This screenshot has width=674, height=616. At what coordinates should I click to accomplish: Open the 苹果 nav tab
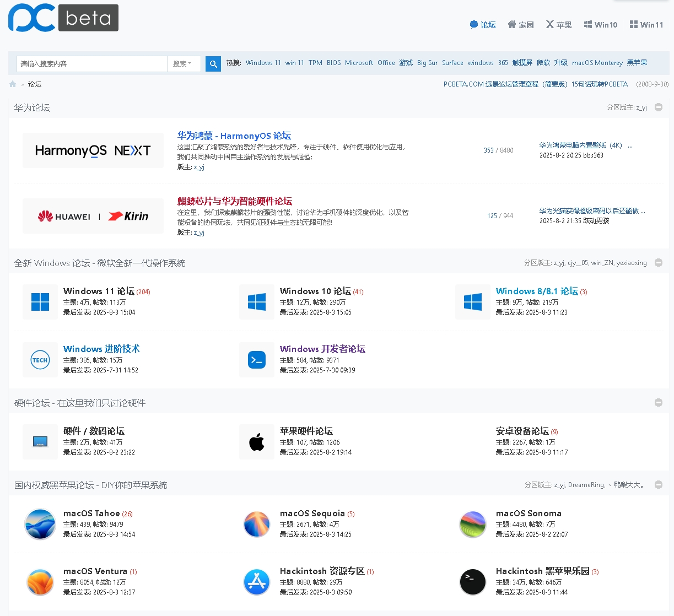click(559, 25)
